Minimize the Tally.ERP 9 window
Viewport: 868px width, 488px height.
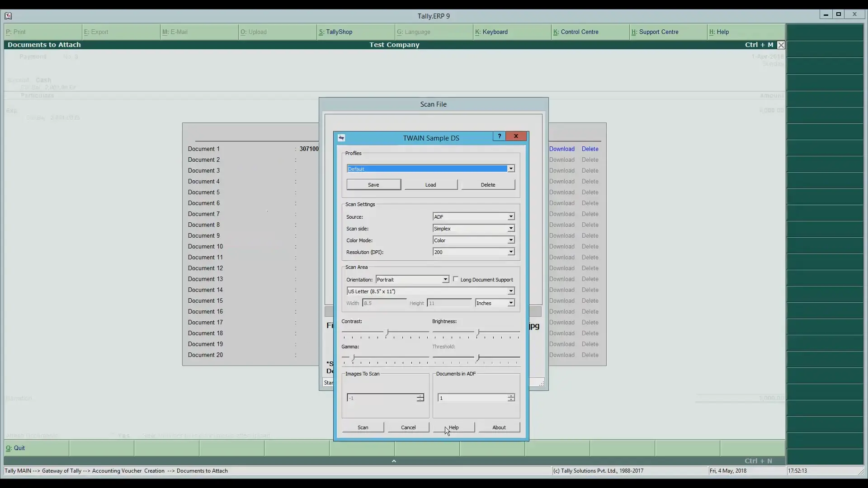826,14
